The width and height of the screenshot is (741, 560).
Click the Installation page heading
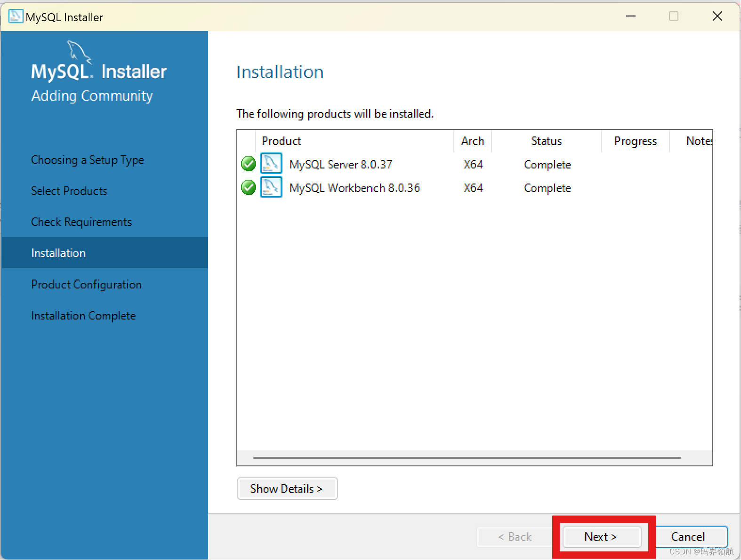pyautogui.click(x=280, y=72)
